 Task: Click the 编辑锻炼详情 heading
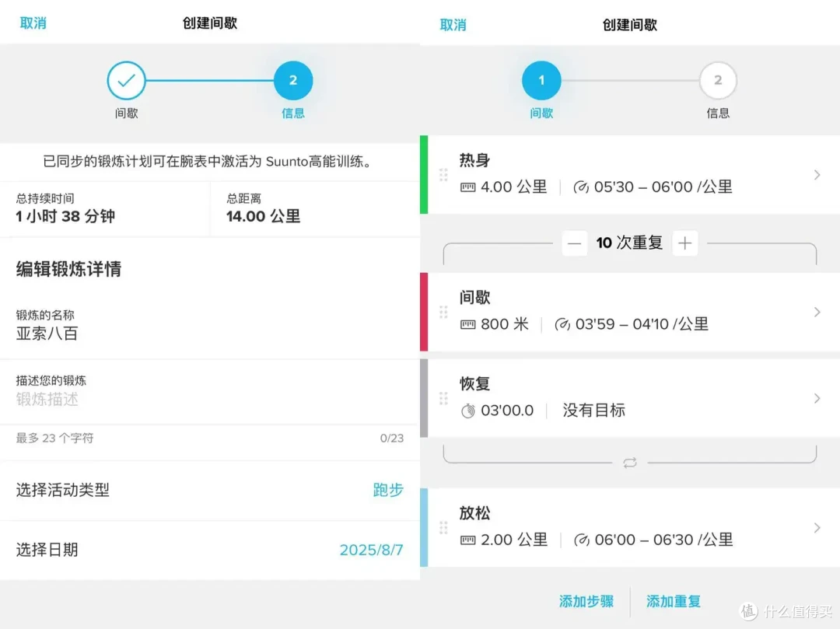coord(68,269)
